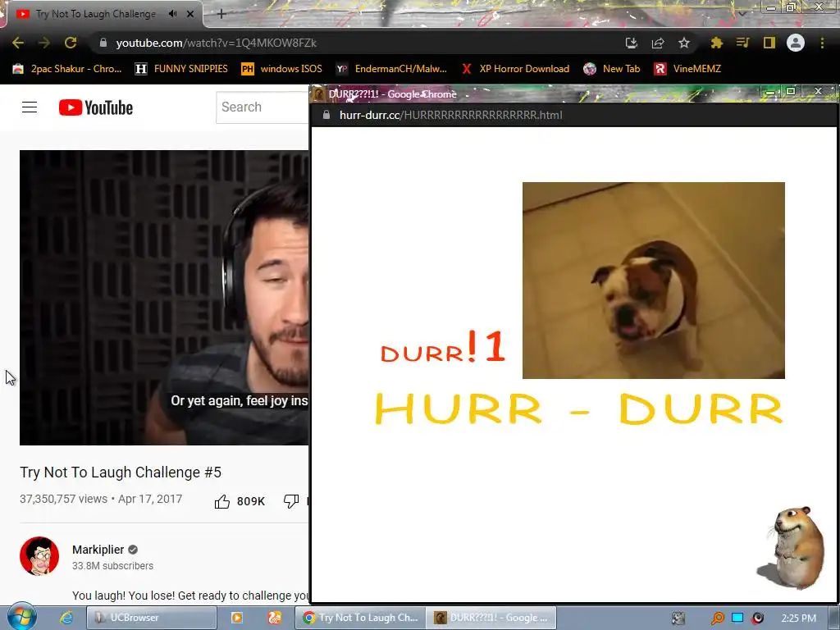Restore down the main Chrome window

[x=791, y=7]
